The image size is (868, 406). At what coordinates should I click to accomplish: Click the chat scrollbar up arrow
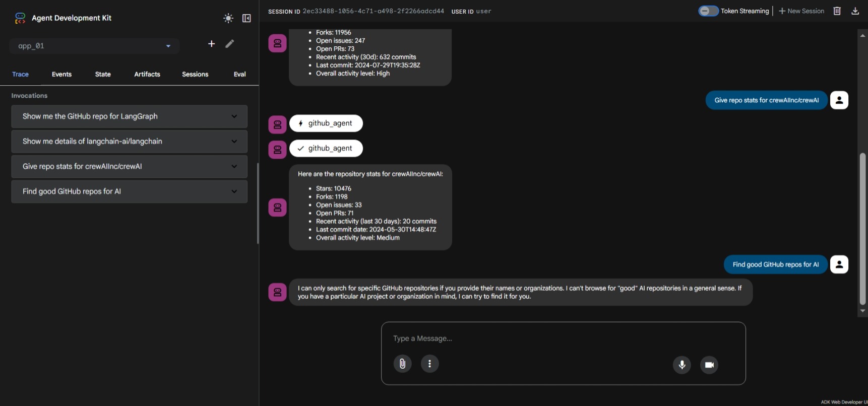click(x=863, y=35)
